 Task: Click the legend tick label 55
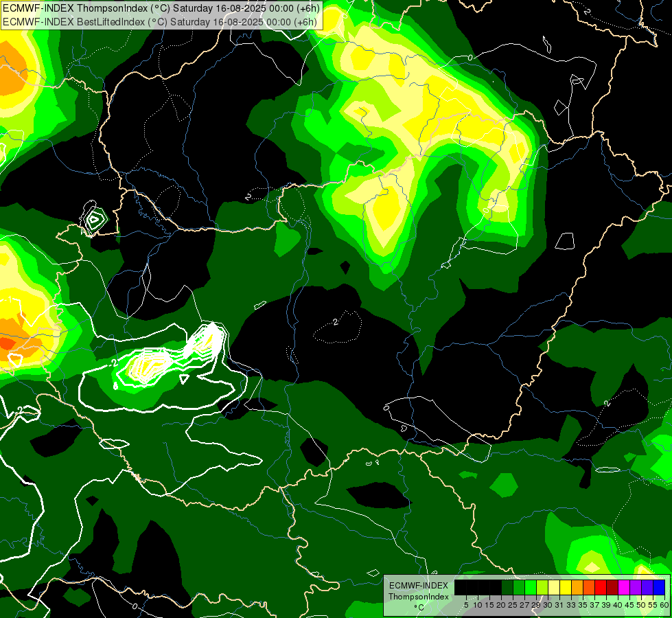652,605
